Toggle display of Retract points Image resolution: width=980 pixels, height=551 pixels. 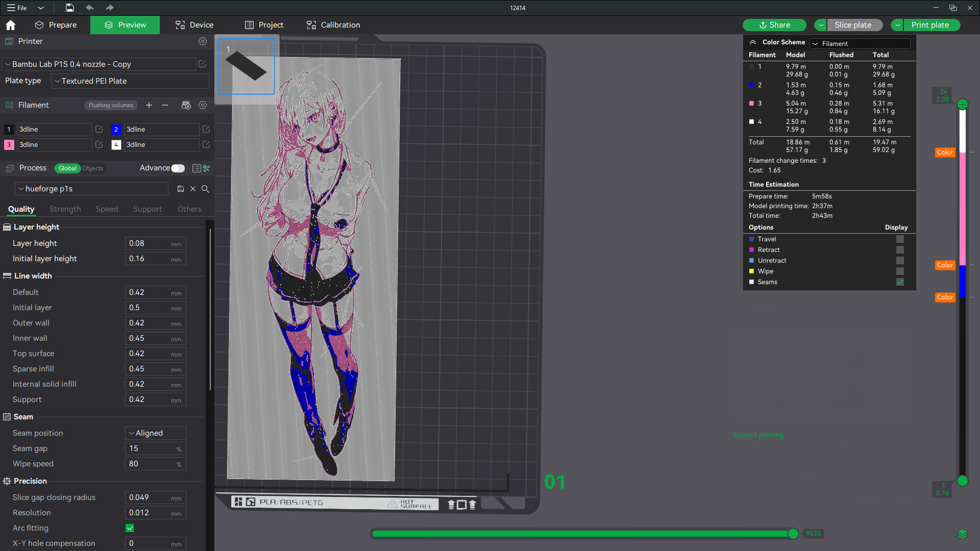900,250
